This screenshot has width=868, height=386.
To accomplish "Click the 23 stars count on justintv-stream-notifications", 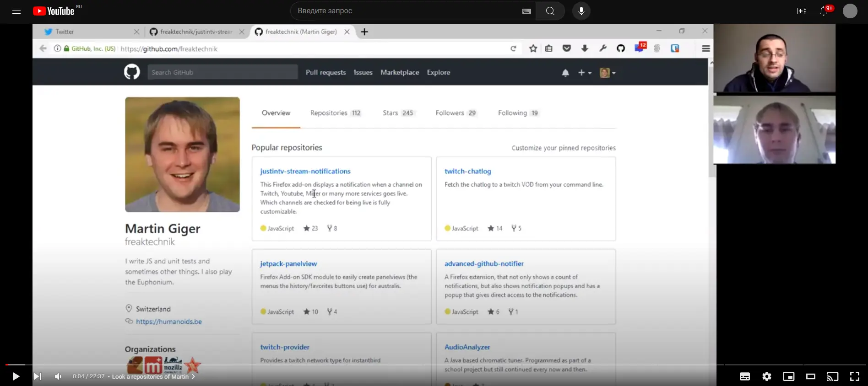I will click(311, 228).
